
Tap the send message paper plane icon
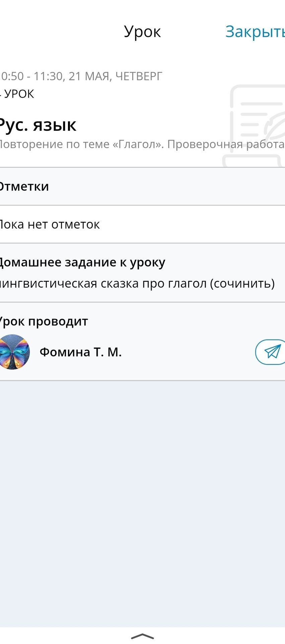click(271, 352)
